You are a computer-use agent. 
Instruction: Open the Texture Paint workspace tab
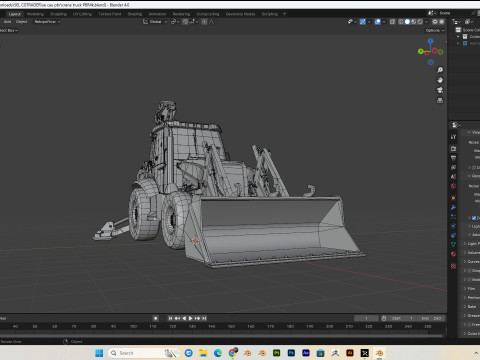(x=110, y=14)
